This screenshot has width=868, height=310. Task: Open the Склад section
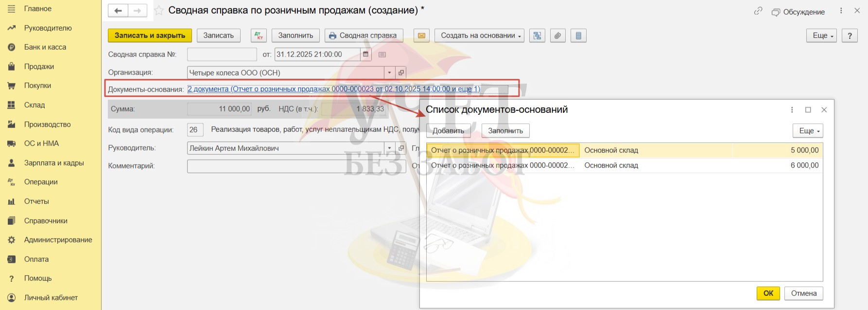click(34, 105)
